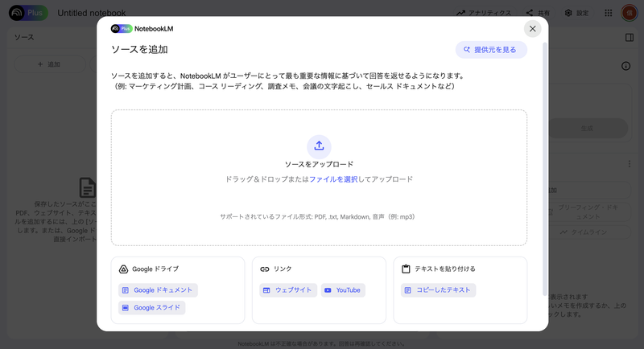
Task: Click the 提供元を見る button
Action: (x=491, y=50)
